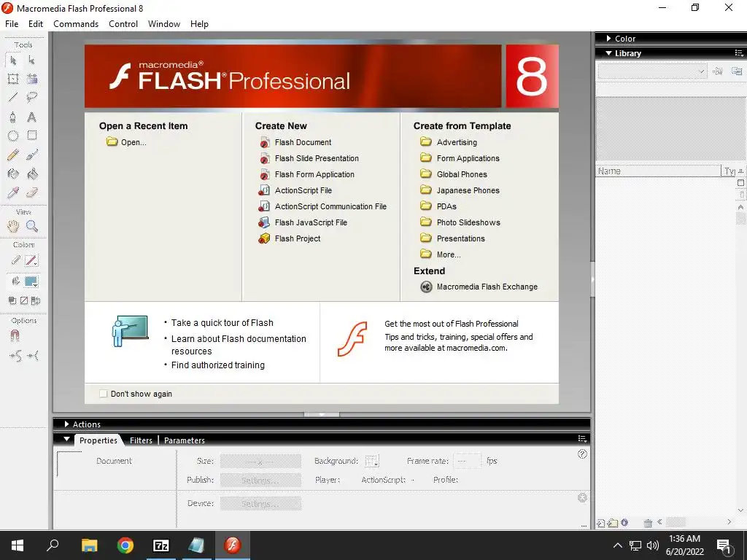The height and width of the screenshot is (560, 747).
Task: Switch to the Parameters tab
Action: coord(185,440)
